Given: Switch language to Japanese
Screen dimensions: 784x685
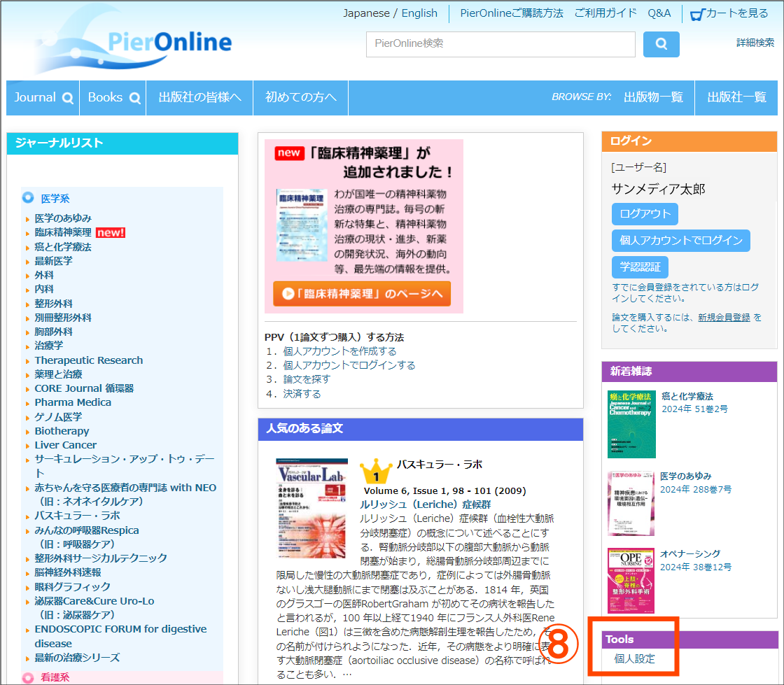Looking at the screenshot, I should (366, 13).
